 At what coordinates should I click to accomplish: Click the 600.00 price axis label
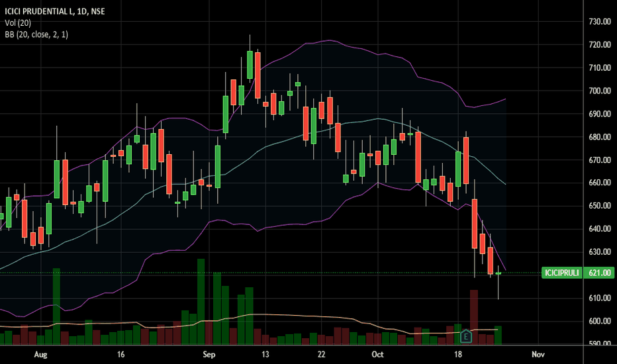click(599, 321)
